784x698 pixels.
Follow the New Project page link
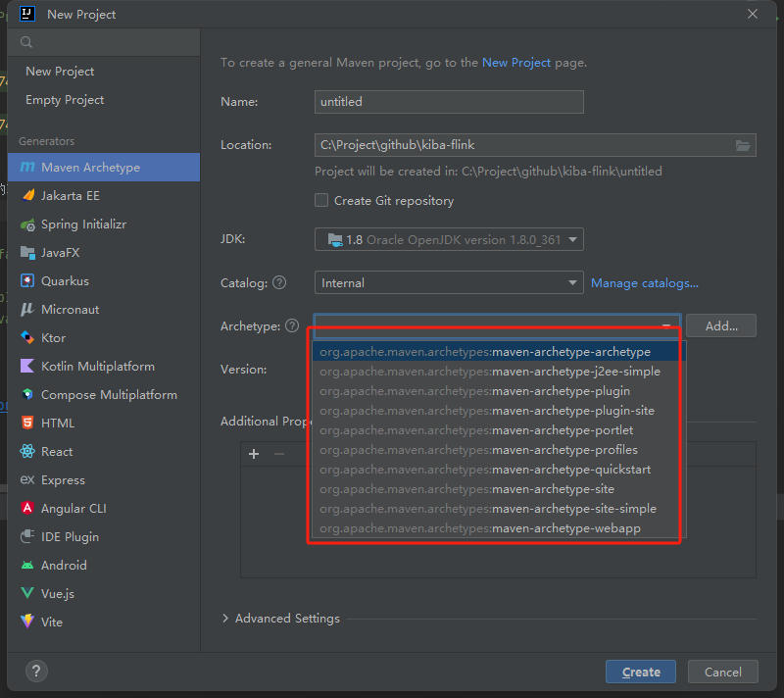coord(516,63)
